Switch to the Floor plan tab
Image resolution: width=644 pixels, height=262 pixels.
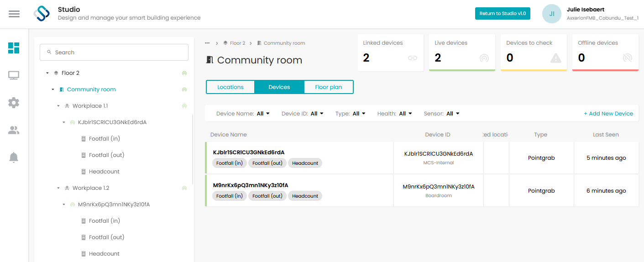pos(329,87)
